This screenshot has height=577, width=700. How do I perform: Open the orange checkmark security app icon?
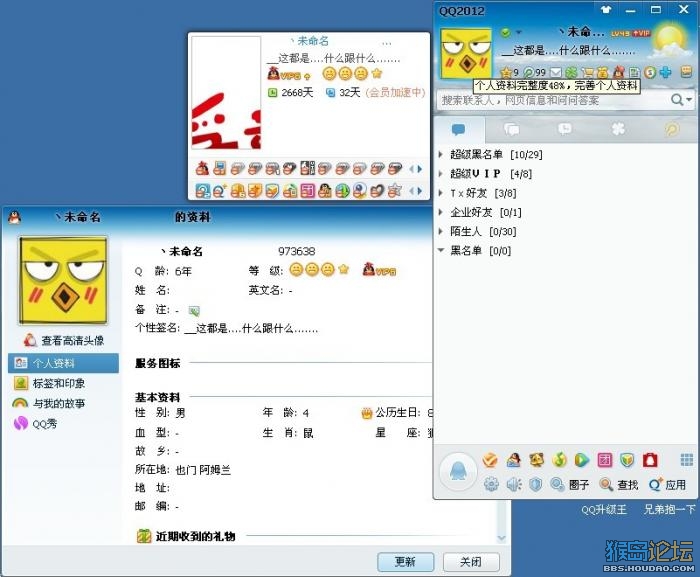pyautogui.click(x=490, y=460)
